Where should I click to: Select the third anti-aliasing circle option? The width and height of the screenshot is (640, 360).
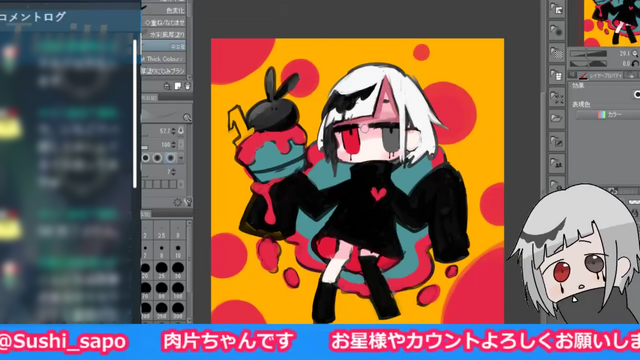(x=170, y=158)
